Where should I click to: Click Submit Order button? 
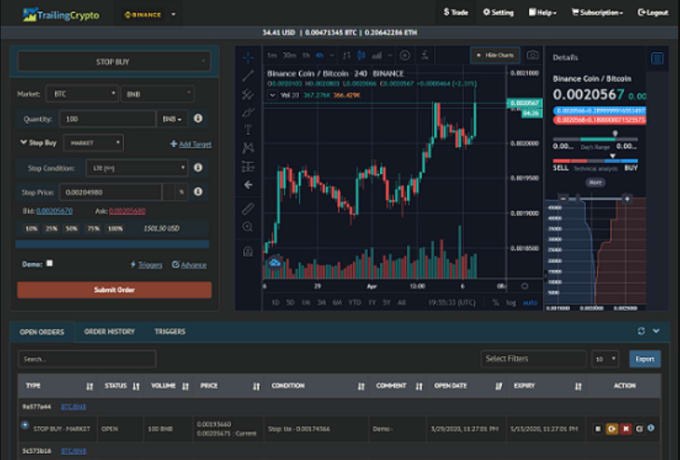point(114,290)
